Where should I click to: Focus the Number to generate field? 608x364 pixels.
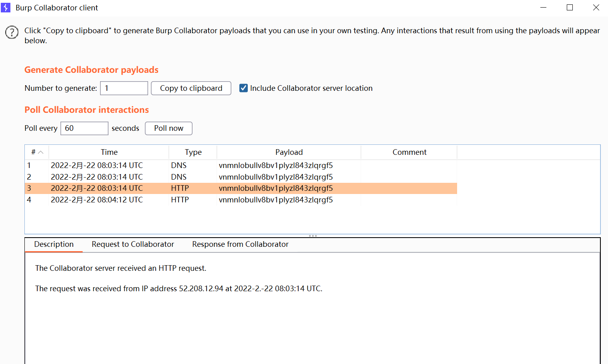(124, 88)
